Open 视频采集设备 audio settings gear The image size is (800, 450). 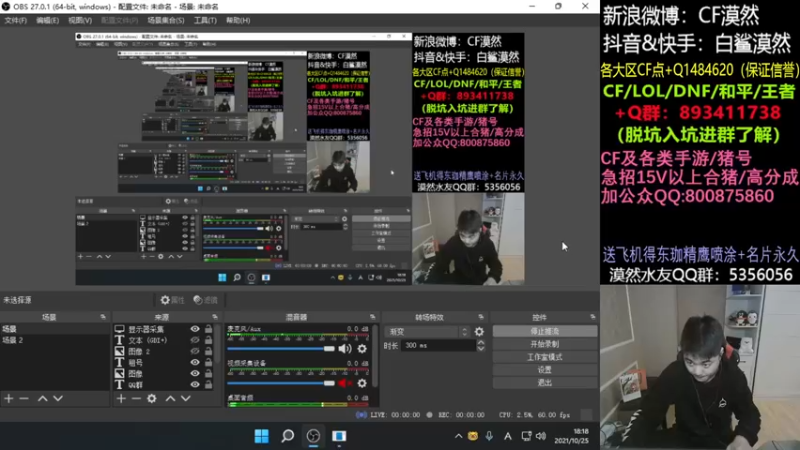362,383
